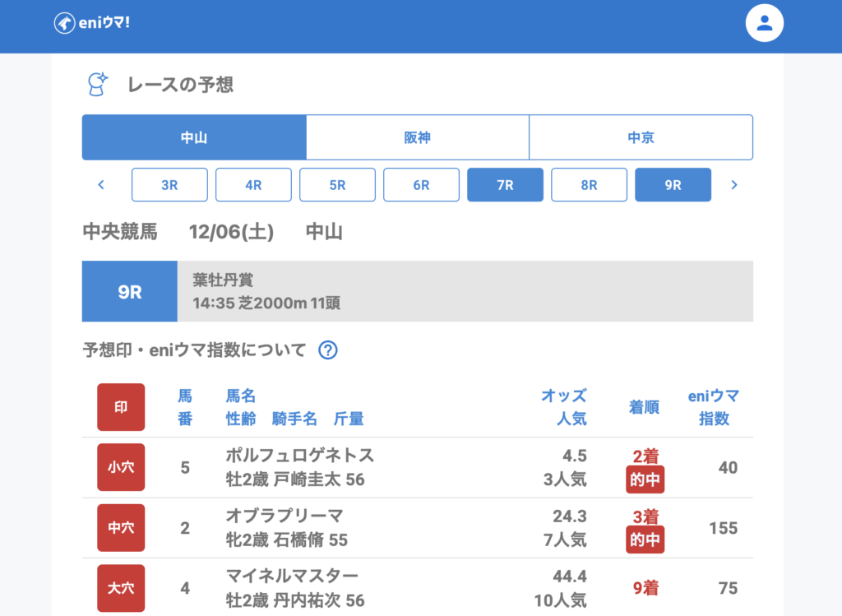Click the 葉牡丹賞 race info banner
This screenshot has height=616, width=842.
464,291
